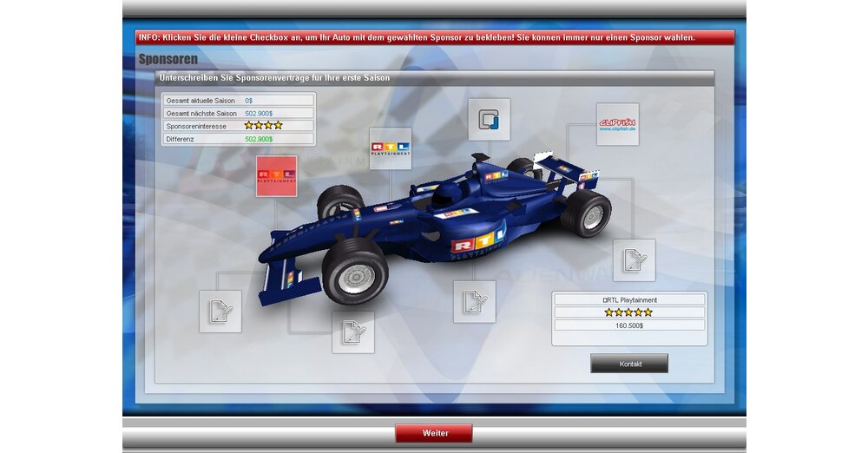This screenshot has width=868, height=453.
Task: Open the empty contract slot by the rear wheel
Action: pos(634,260)
